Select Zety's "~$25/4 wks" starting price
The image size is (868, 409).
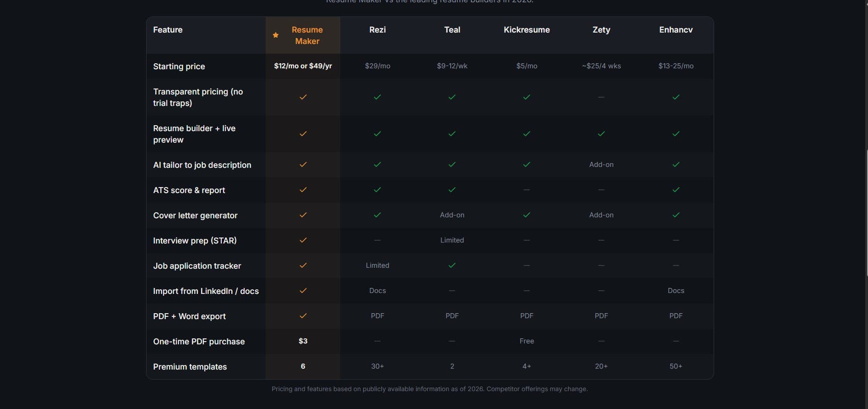click(x=601, y=66)
